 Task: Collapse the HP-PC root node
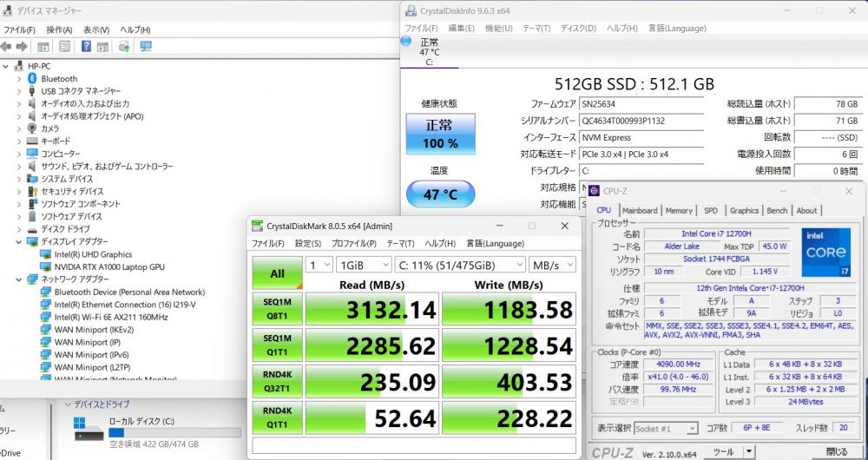click(5, 66)
